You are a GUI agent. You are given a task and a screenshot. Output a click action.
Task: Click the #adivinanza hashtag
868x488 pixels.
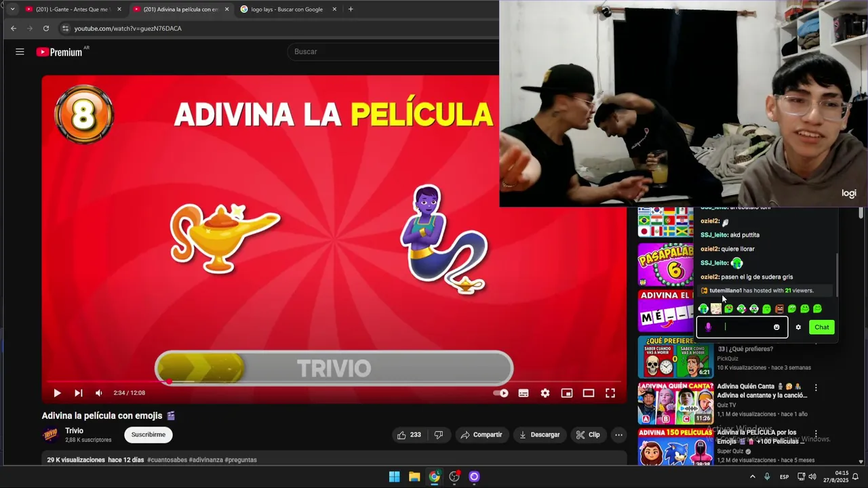tap(206, 460)
